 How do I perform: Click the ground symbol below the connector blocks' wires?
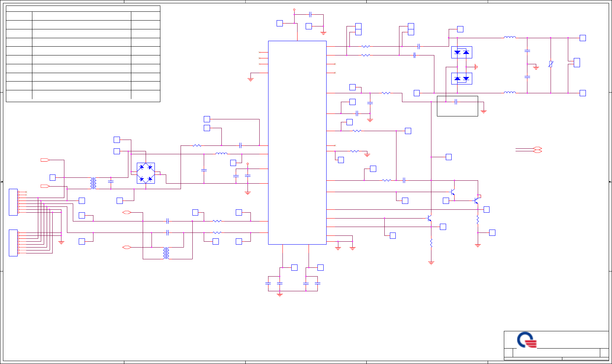pyautogui.click(x=61, y=242)
